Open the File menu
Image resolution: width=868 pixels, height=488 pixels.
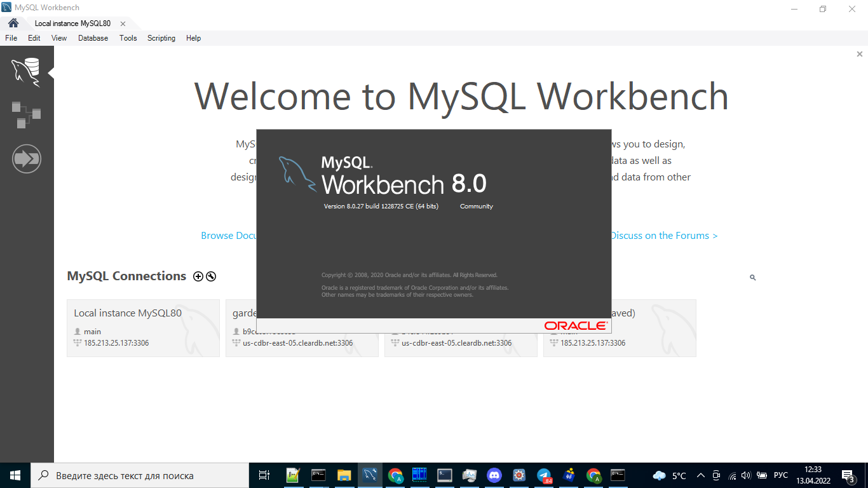11,38
